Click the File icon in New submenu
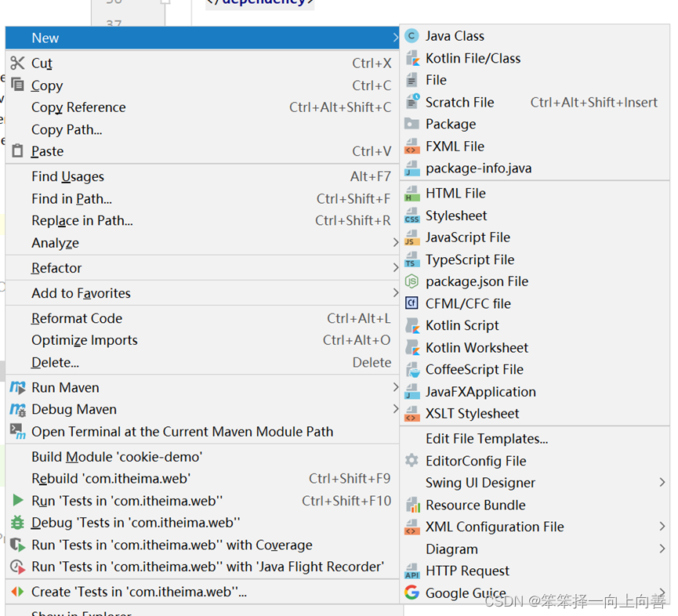Viewport: 678px width, 616px height. pos(412,80)
